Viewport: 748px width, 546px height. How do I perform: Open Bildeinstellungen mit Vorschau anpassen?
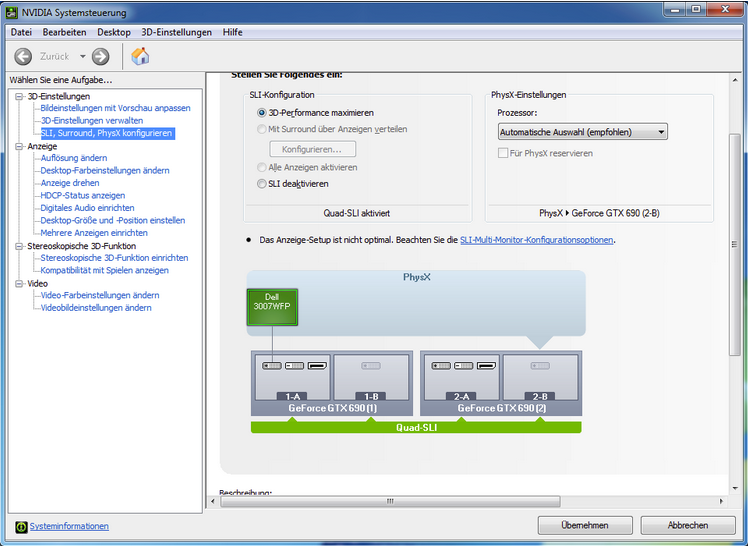click(115, 108)
